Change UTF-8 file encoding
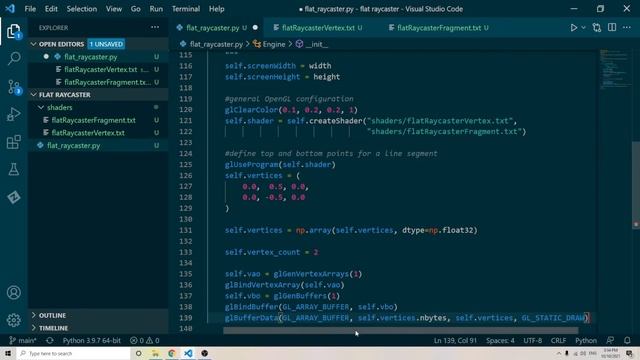This screenshot has height=360, width=640. point(533,340)
